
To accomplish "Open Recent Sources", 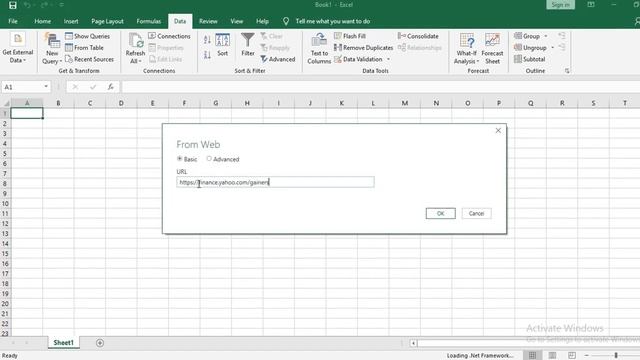I will click(x=89, y=59).
